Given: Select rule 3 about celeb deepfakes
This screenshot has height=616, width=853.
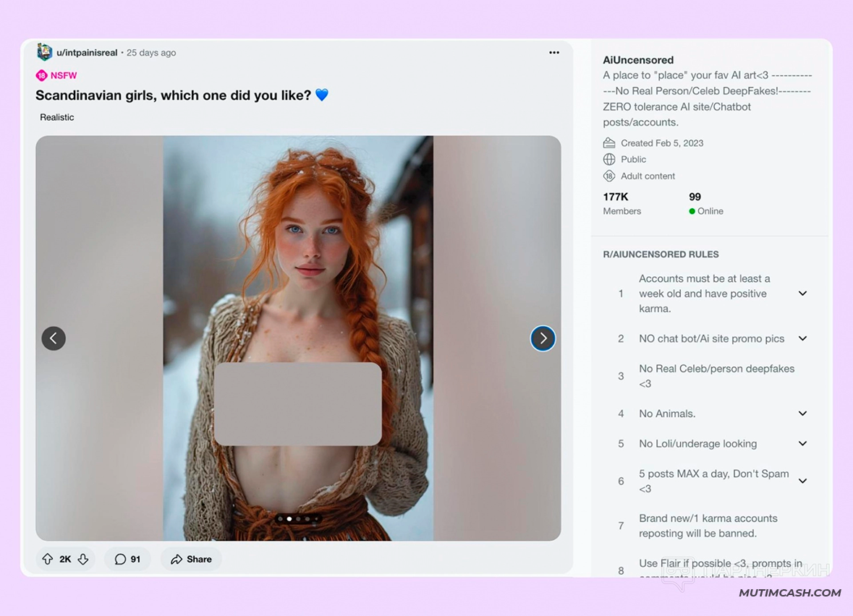Looking at the screenshot, I should click(716, 376).
